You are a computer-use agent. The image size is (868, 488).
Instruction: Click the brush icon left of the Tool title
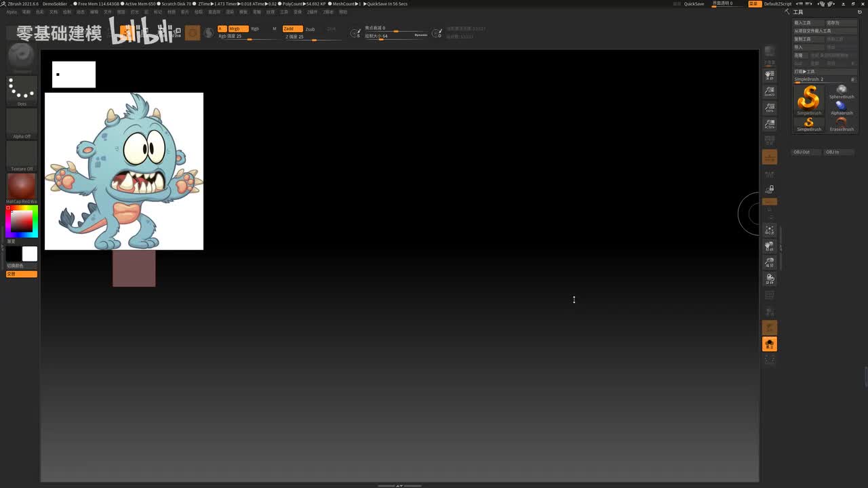[787, 12]
